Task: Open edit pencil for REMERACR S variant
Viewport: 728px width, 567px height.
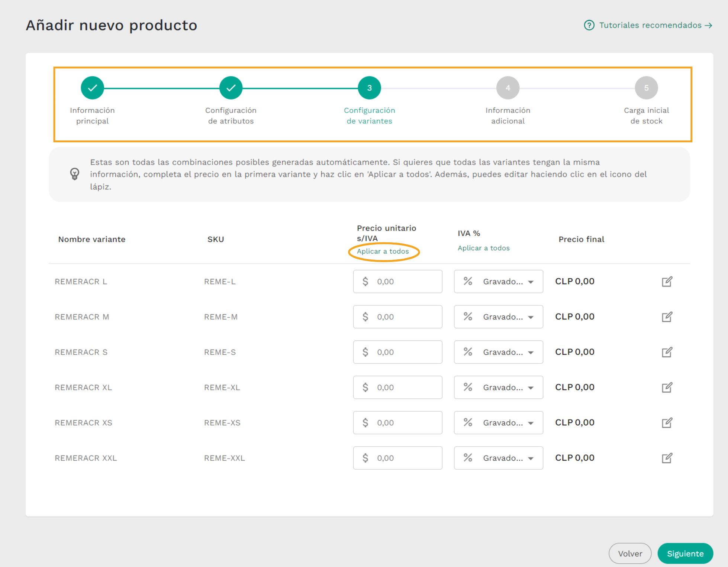Action: (x=667, y=352)
